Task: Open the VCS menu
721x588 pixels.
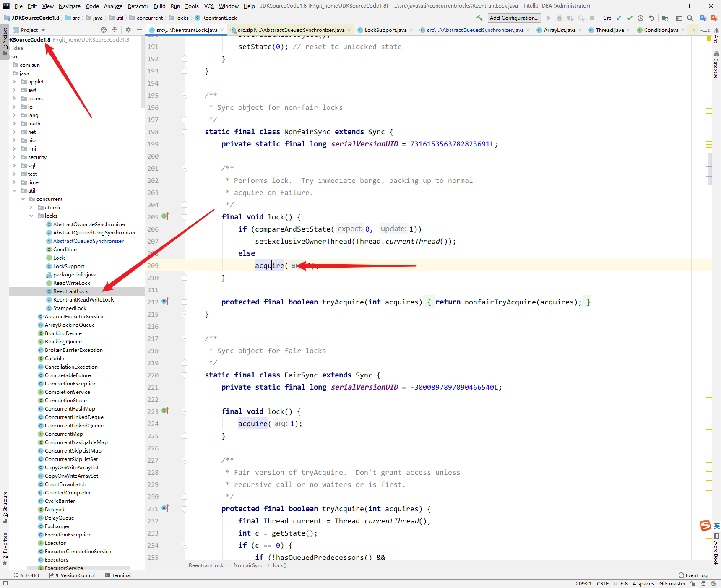Action: 209,6
